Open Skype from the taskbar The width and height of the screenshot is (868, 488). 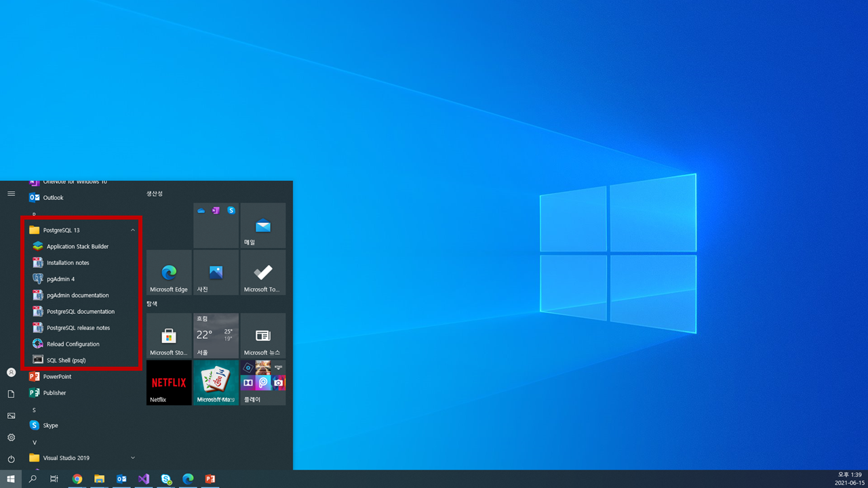click(x=166, y=479)
